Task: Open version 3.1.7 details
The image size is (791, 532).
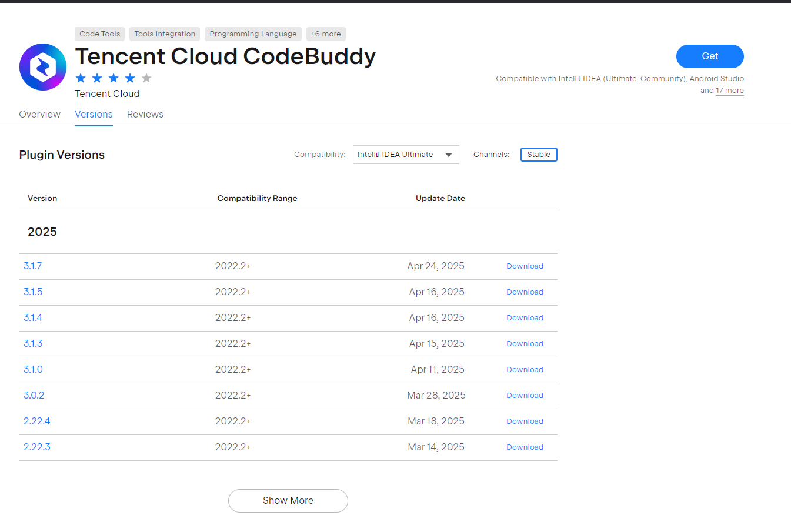Action: click(33, 266)
